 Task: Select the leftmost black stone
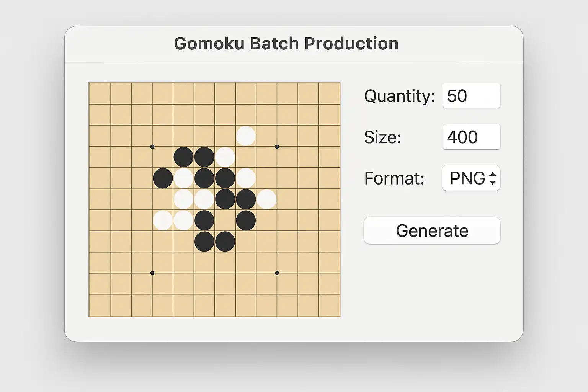point(163,178)
